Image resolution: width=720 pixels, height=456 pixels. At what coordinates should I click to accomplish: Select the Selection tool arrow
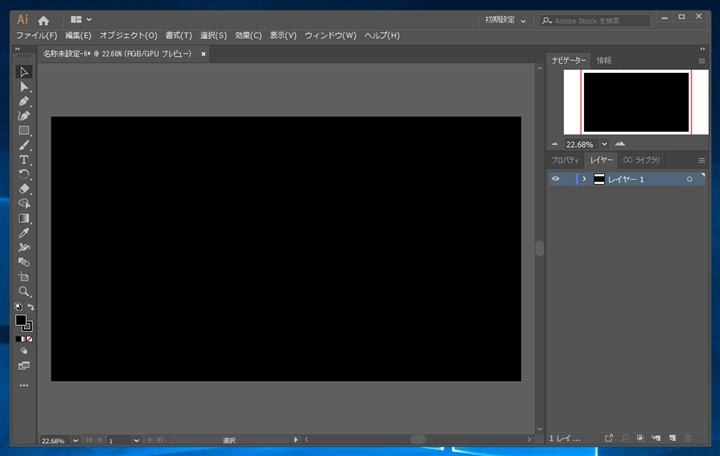[x=24, y=72]
